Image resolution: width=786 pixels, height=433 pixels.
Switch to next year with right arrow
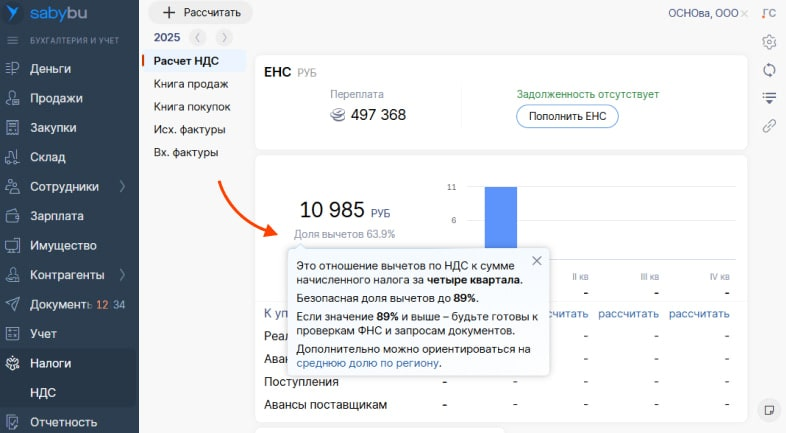[224, 38]
